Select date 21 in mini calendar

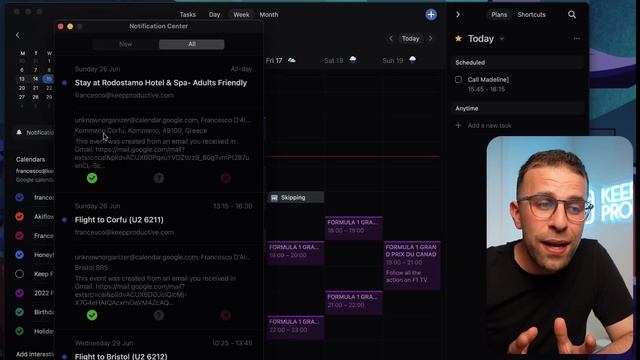coord(36,88)
